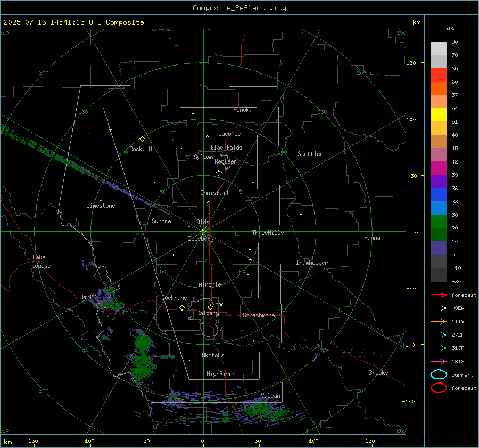Click the Blackfalds label

(x=226, y=148)
